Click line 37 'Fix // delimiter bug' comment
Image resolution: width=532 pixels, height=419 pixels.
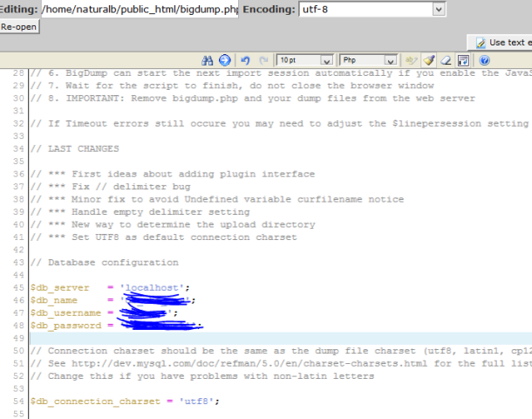click(110, 187)
